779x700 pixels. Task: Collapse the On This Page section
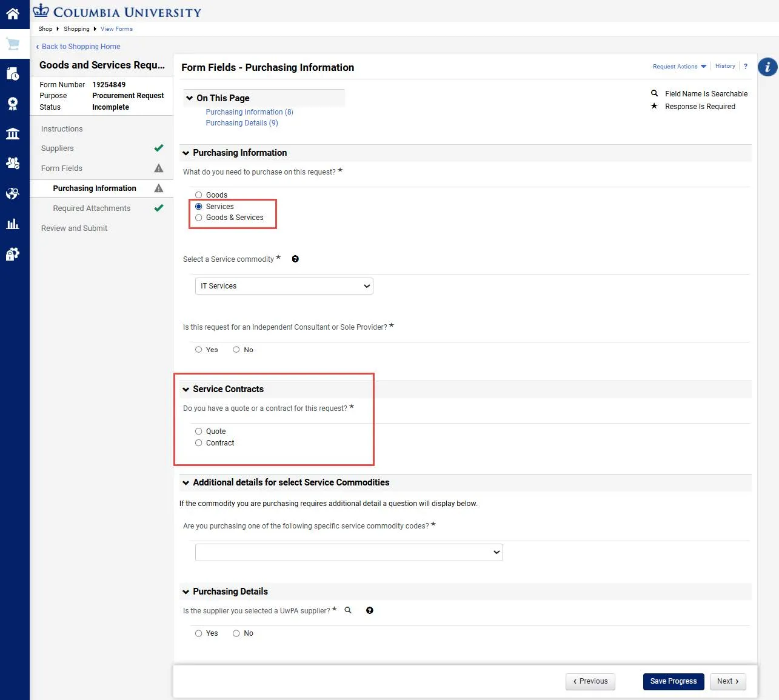(x=190, y=98)
